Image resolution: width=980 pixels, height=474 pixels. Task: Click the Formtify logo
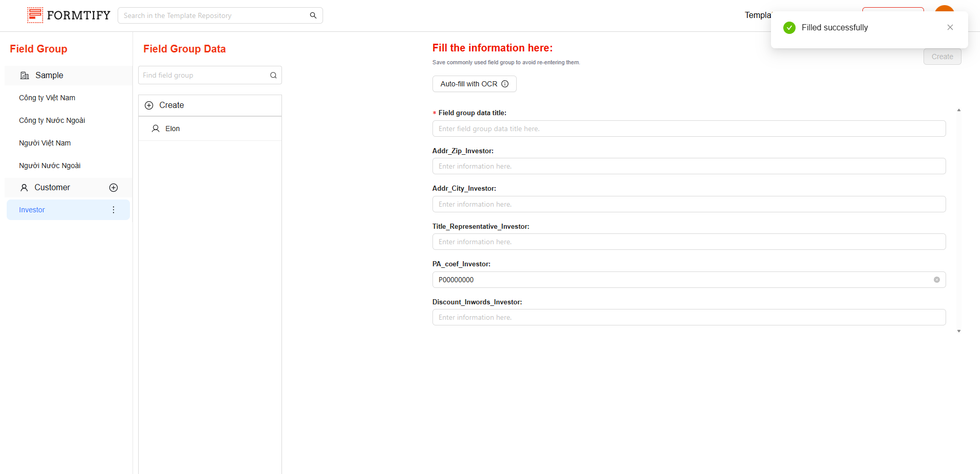click(69, 15)
